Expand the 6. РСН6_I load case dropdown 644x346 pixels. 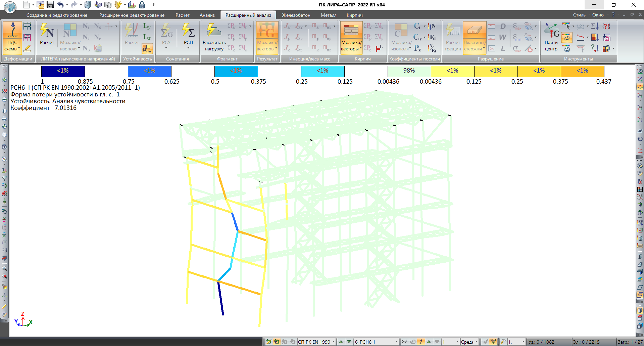[x=396, y=342]
